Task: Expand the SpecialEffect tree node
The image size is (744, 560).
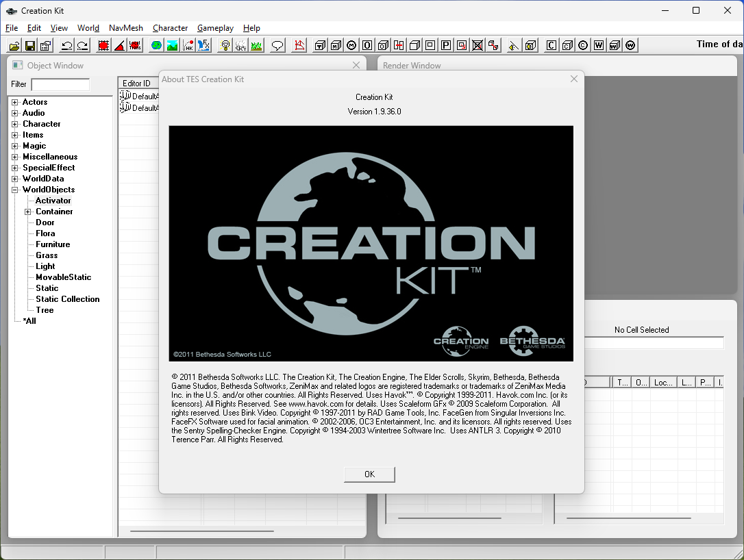Action: (14, 168)
